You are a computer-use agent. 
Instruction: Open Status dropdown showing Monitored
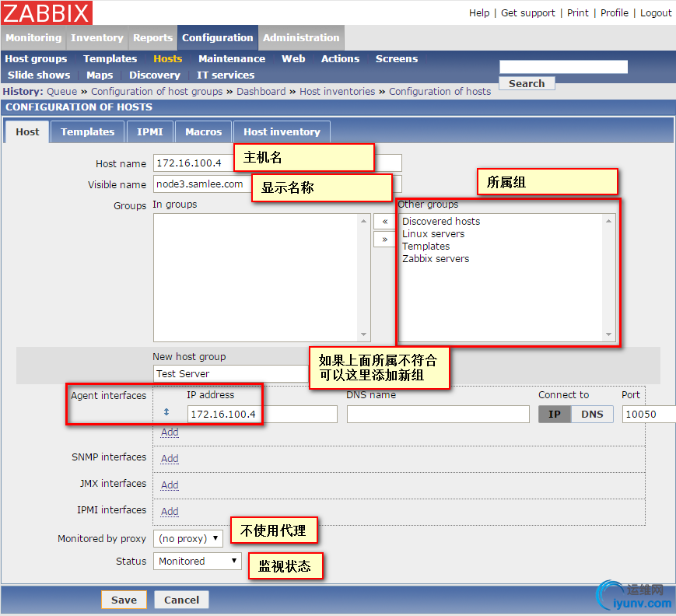(x=198, y=561)
